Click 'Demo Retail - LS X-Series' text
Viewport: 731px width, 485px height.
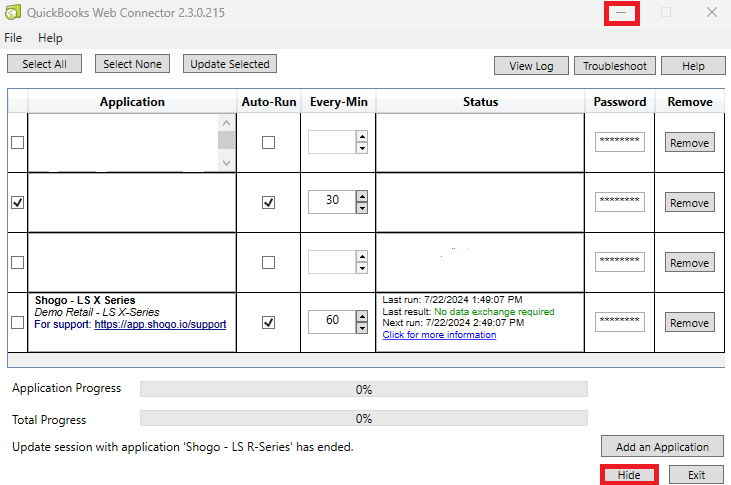click(97, 312)
